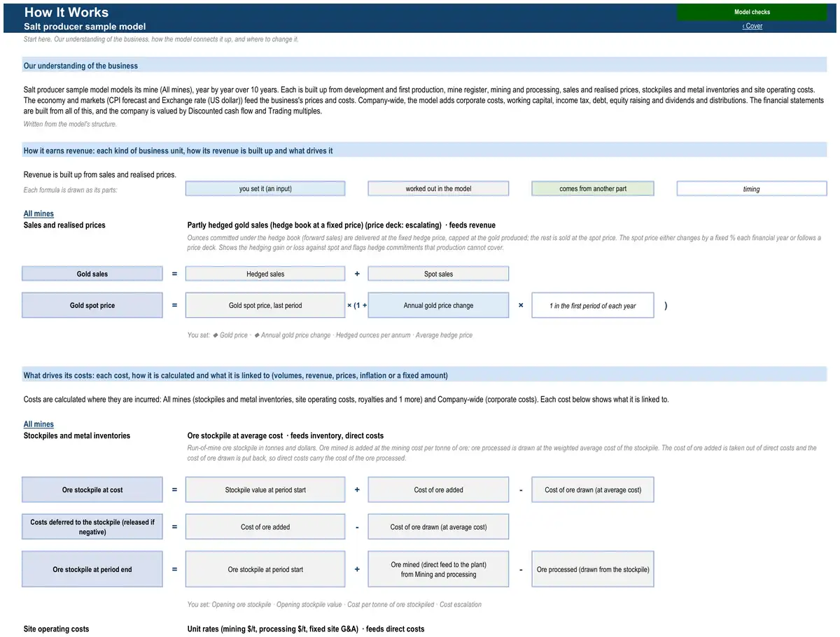This screenshot has width=840, height=637.
Task: Select 'Partly hedged gold sales' description heading
Action: [342, 225]
